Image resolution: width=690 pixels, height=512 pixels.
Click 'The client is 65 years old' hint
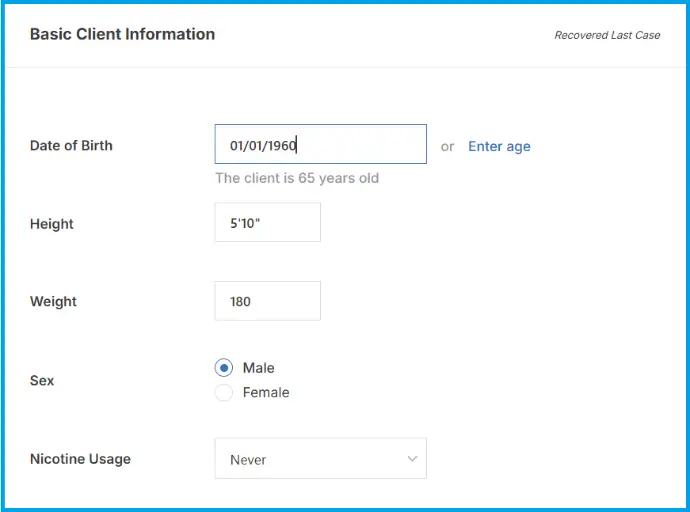(297, 178)
